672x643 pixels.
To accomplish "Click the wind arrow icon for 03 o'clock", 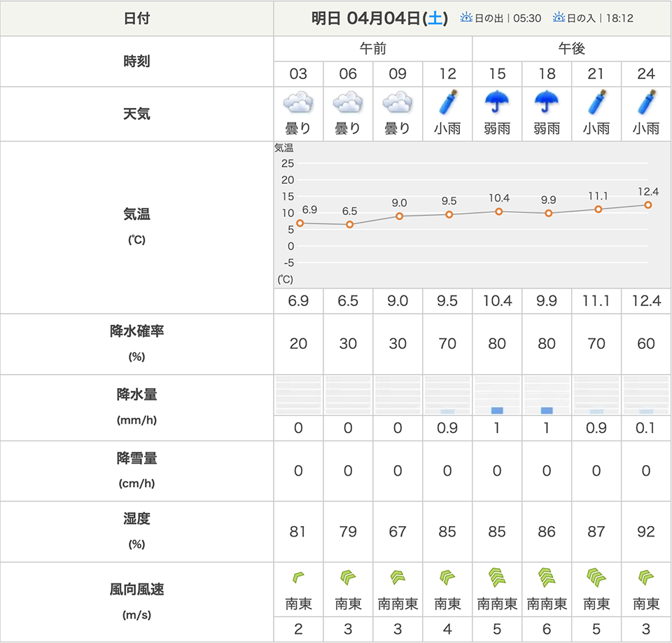I will click(x=298, y=578).
